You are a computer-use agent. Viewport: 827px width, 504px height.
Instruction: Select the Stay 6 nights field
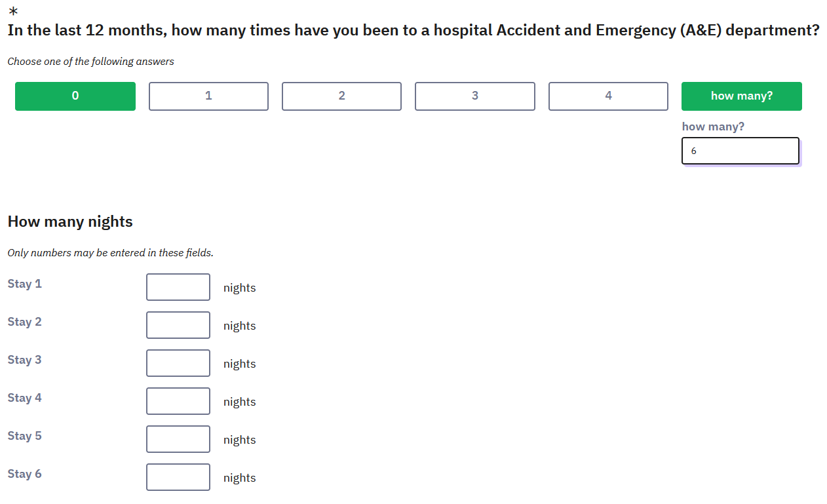click(x=178, y=477)
